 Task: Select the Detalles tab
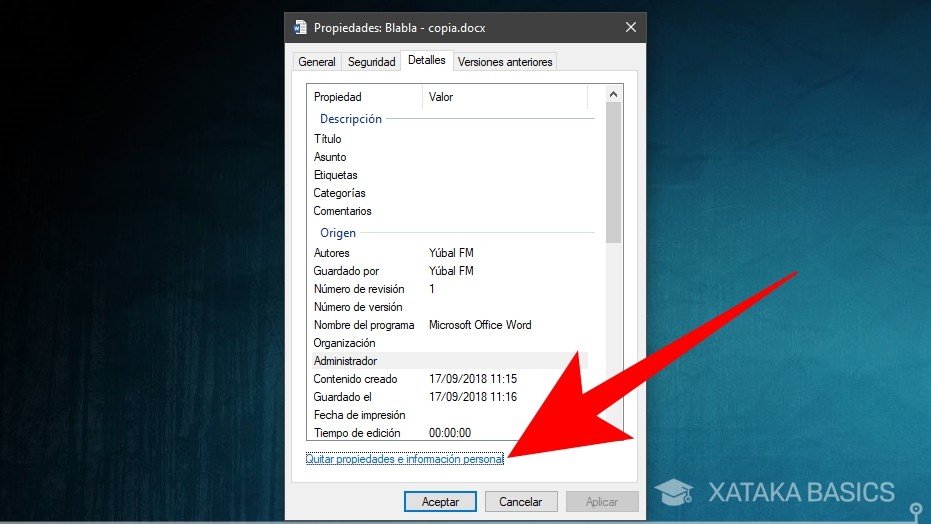click(x=427, y=61)
